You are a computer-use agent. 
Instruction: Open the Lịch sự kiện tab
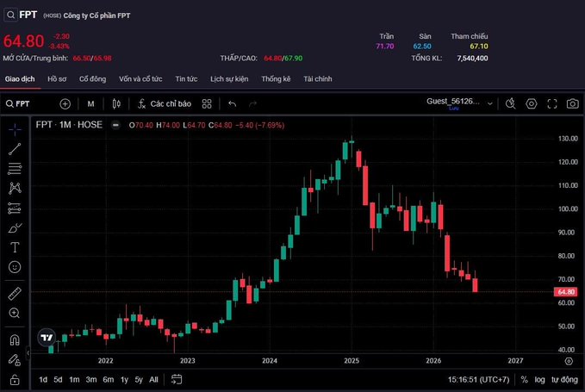coord(229,79)
